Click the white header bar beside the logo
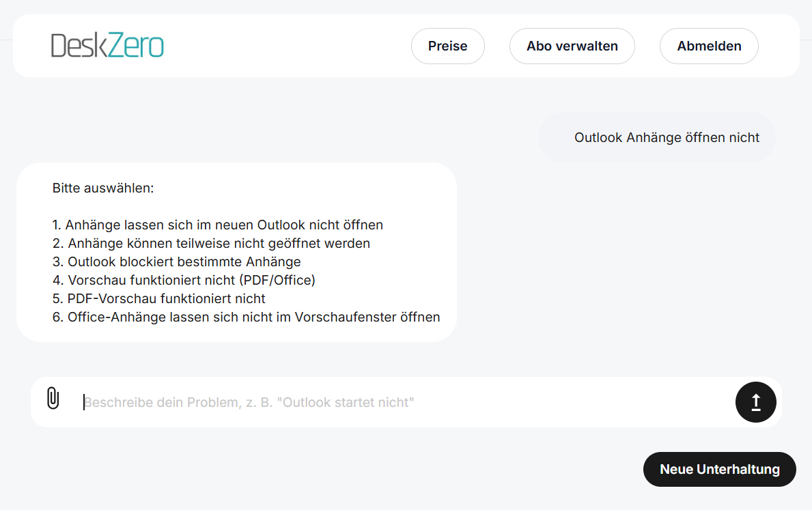Viewport: 812px width, 510px height. (287, 46)
